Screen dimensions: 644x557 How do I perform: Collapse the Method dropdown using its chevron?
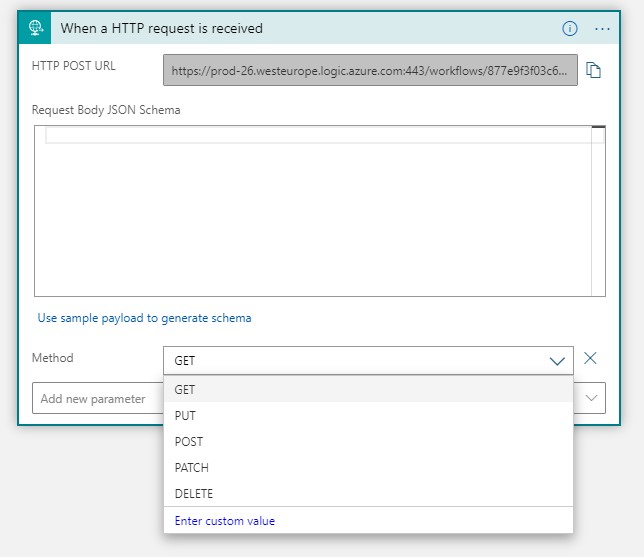coord(557,360)
